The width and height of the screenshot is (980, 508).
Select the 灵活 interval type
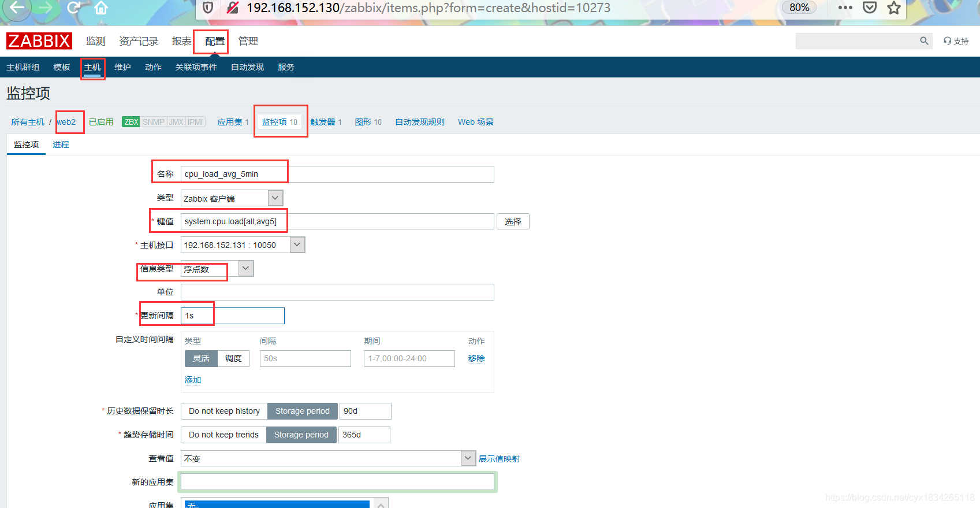[x=201, y=358]
